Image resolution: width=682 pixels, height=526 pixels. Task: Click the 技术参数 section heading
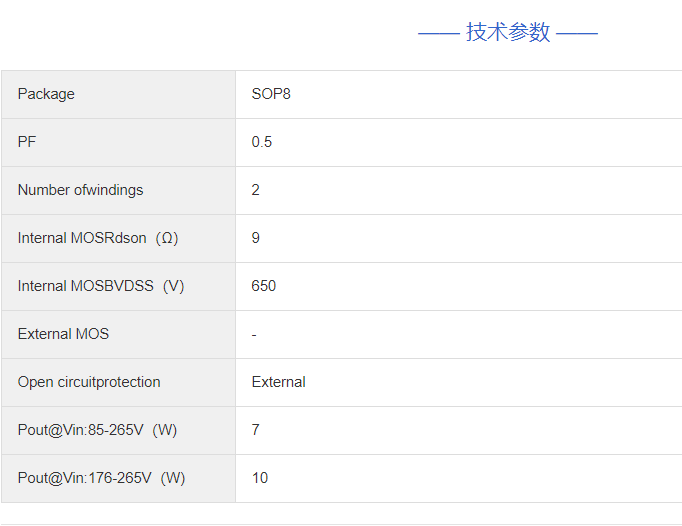click(x=507, y=32)
